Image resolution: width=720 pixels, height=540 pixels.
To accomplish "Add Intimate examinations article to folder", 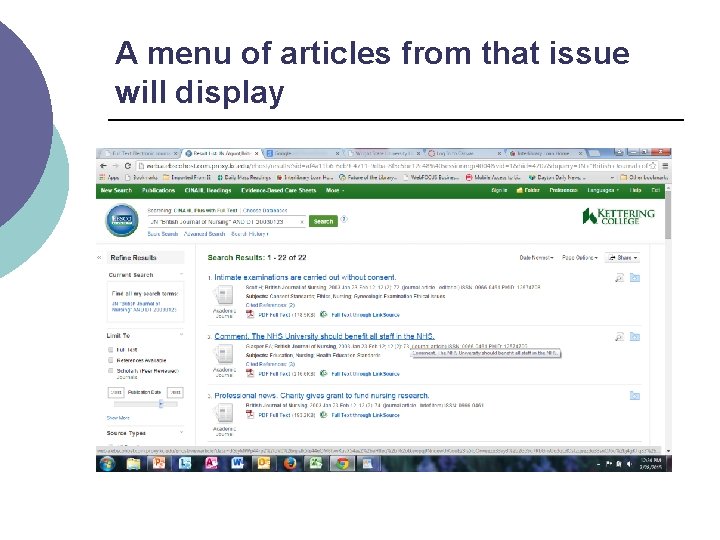I will [x=635, y=278].
